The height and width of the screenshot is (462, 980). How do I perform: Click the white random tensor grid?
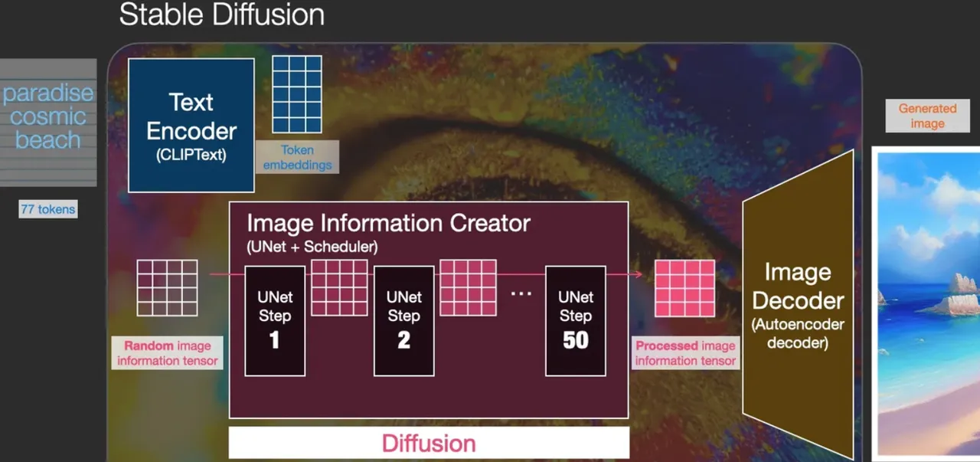point(167,287)
